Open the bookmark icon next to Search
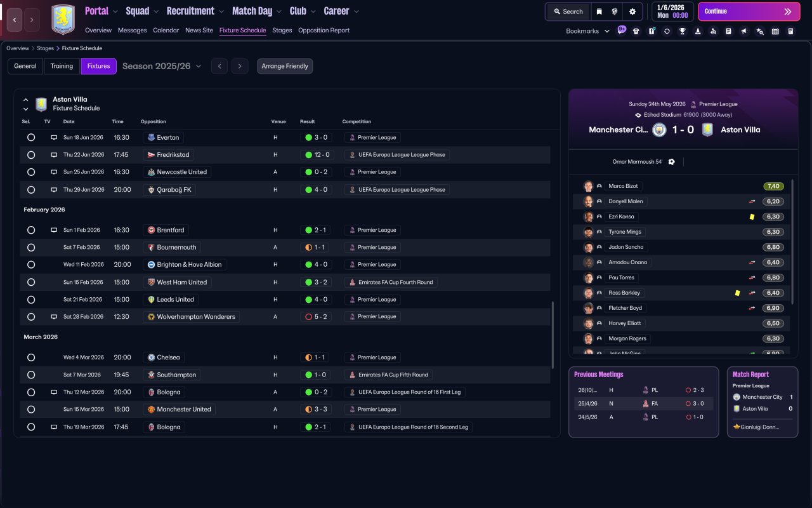This screenshot has width=812, height=508. click(599, 11)
